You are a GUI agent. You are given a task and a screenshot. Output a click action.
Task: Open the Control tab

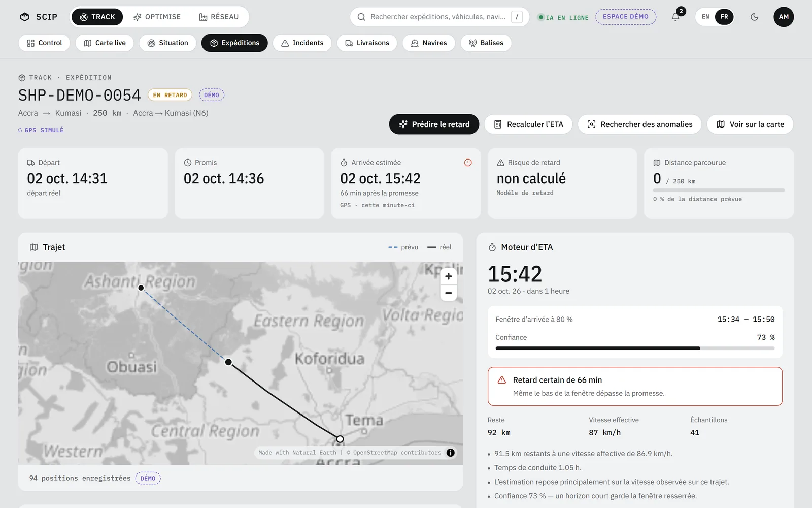[45, 43]
